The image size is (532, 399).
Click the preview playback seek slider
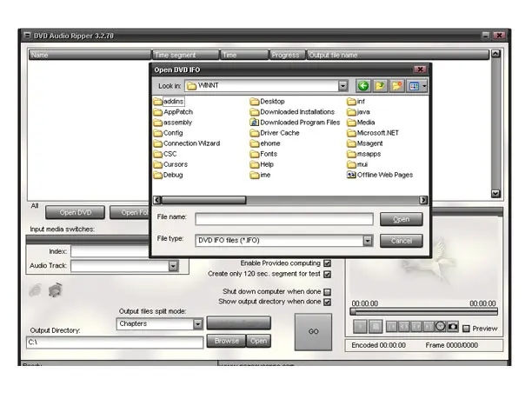[423, 311]
